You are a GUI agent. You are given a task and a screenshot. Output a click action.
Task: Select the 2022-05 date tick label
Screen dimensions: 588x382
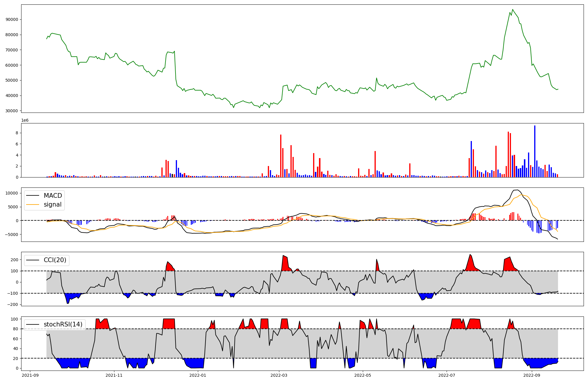point(363,375)
